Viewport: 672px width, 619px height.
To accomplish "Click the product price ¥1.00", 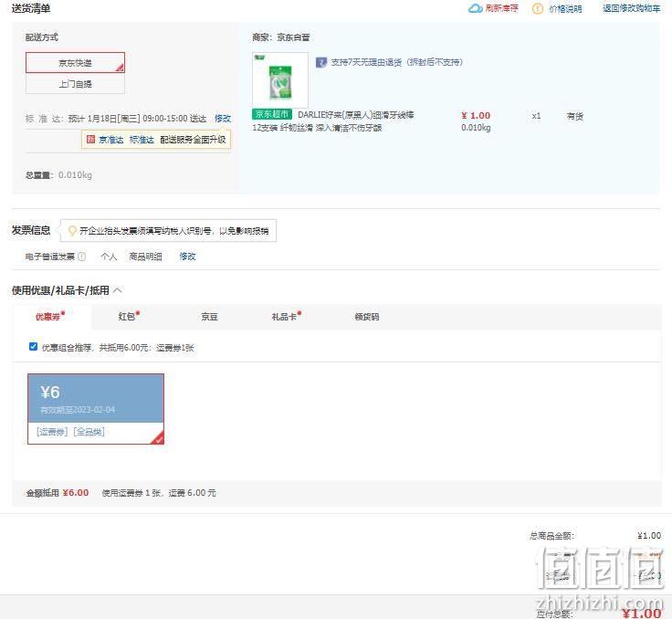I will tap(476, 115).
